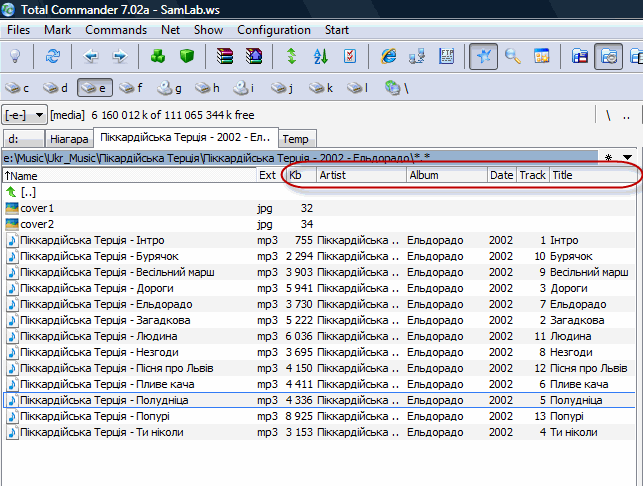This screenshot has height=486, width=643.
Task: Sort by the Date column header
Action: coord(502,176)
